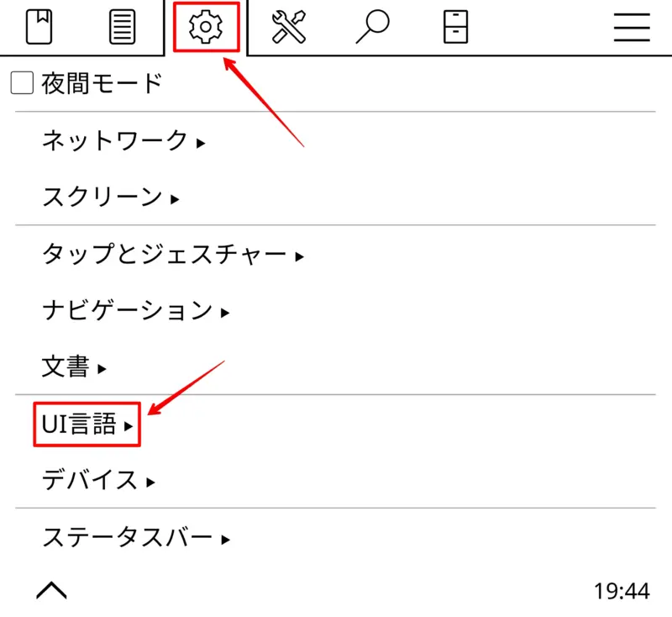Enable 夜間モード night mode
The height and width of the screenshot is (617, 672).
coord(20,82)
